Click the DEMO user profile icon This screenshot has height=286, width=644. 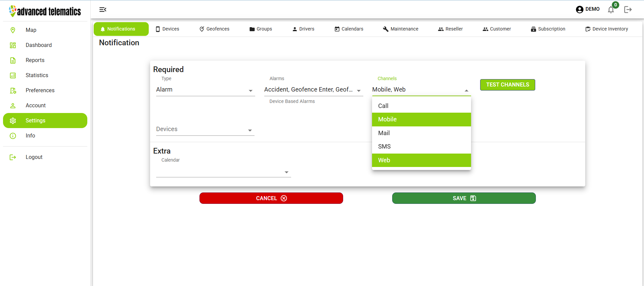click(580, 9)
